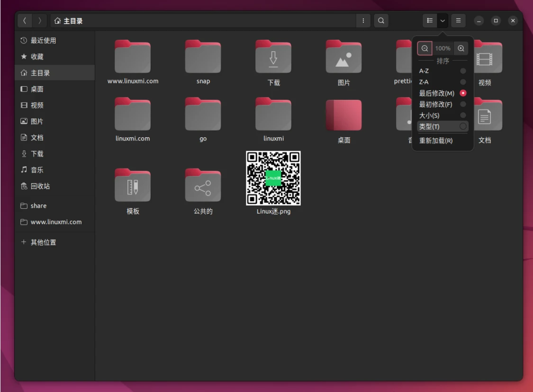Navigate back using the back arrow
The width and height of the screenshot is (533, 392).
24,20
